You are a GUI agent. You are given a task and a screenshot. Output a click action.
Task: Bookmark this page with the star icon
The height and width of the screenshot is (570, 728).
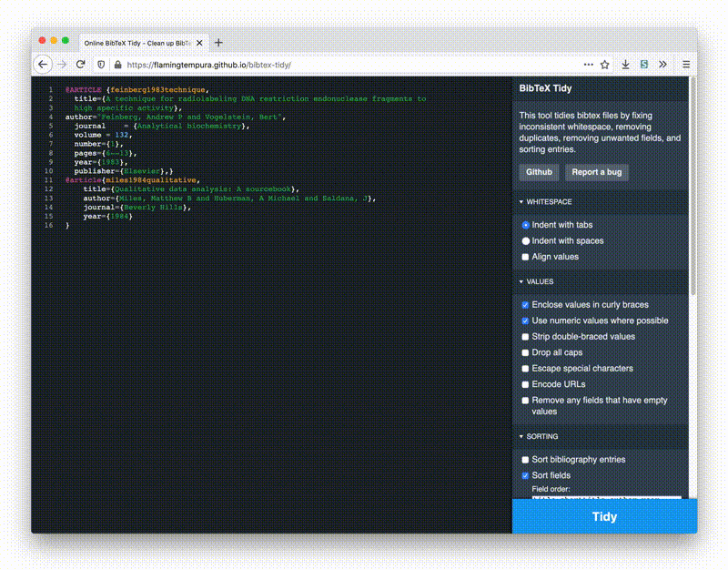click(604, 65)
